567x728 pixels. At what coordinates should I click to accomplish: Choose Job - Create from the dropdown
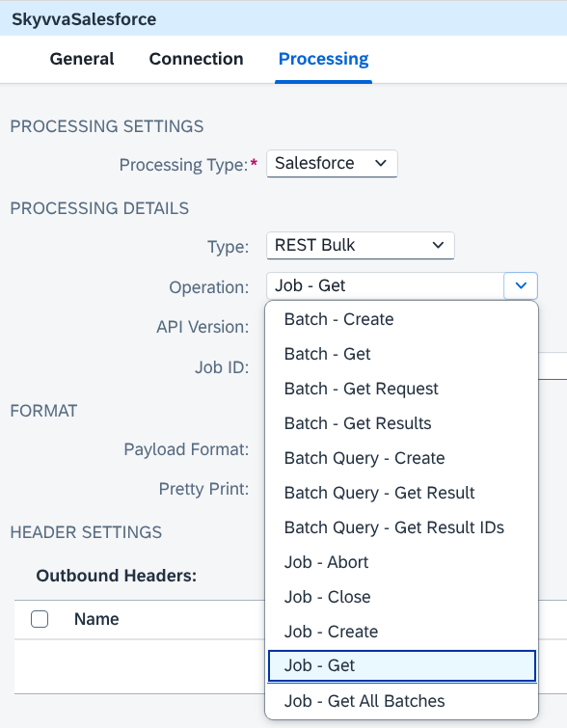tap(402, 632)
